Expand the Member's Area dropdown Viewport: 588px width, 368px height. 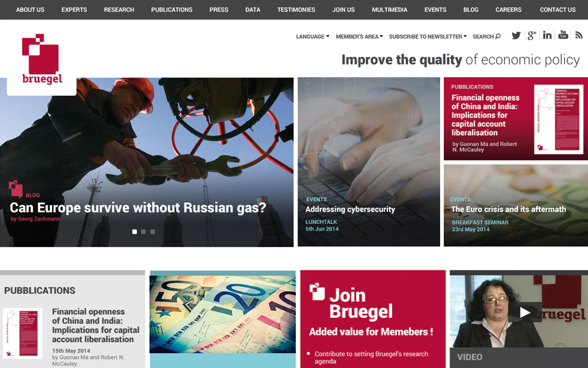(x=359, y=36)
